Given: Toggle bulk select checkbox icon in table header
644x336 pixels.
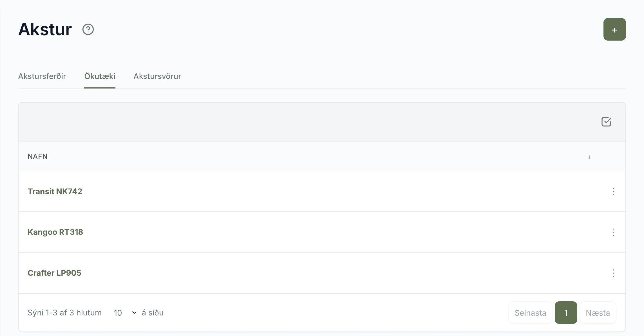Looking at the screenshot, I should point(606,122).
